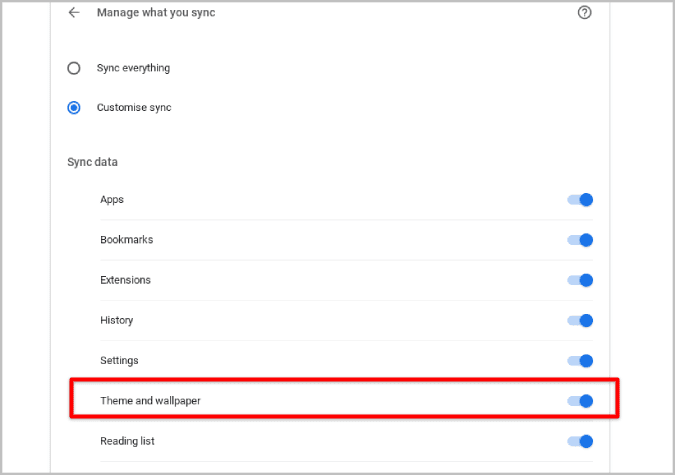Toggle the Settings sync switch
675x475 pixels.
point(580,361)
